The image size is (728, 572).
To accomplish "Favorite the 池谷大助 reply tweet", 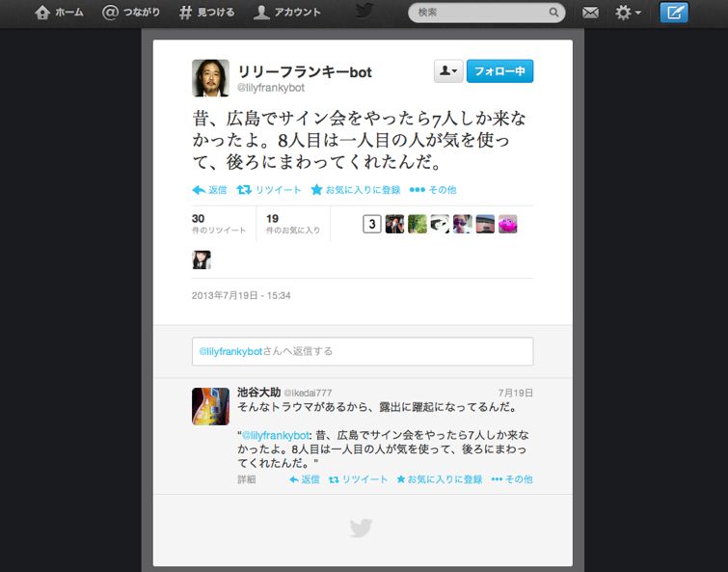I will (x=439, y=479).
